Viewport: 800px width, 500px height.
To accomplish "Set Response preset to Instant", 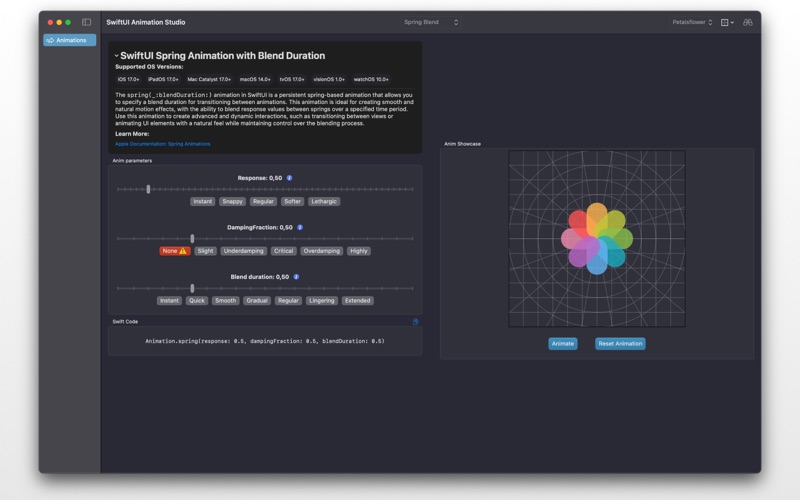I will [x=203, y=202].
